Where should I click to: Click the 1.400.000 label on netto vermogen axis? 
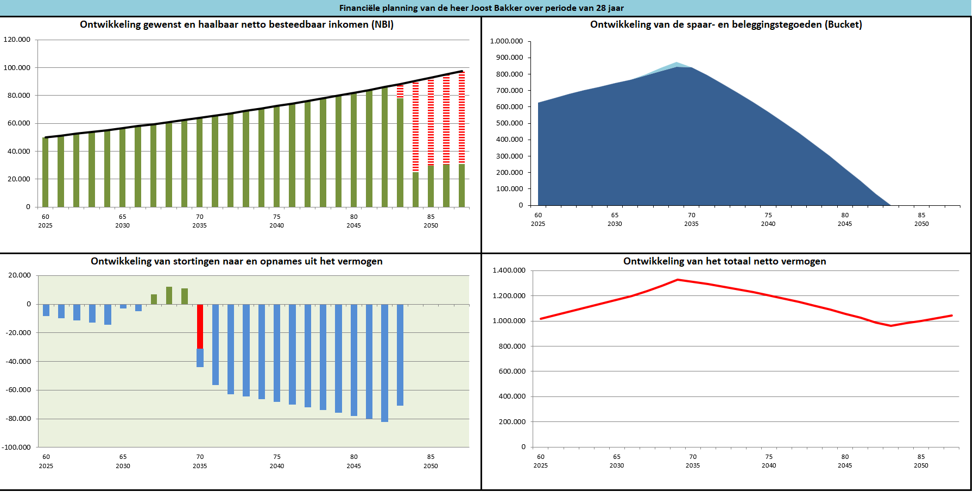click(x=509, y=270)
